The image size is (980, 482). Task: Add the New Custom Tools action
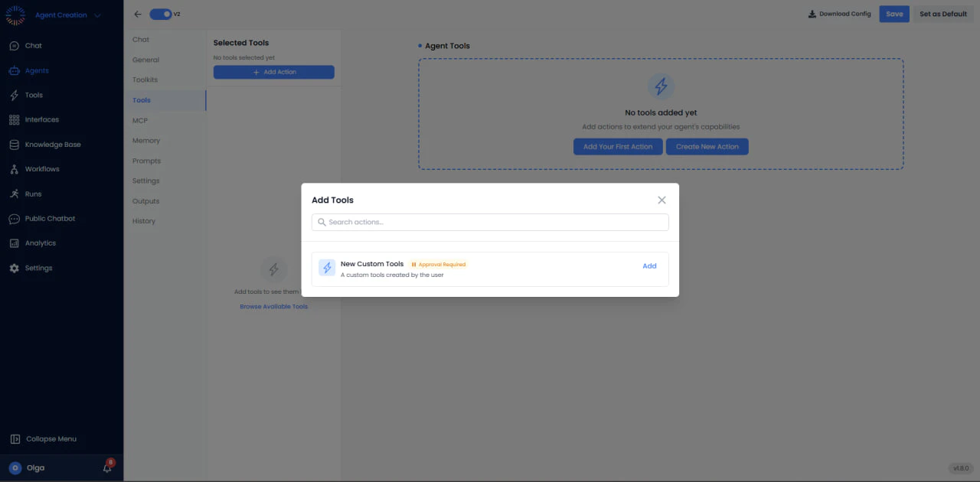[x=649, y=265]
